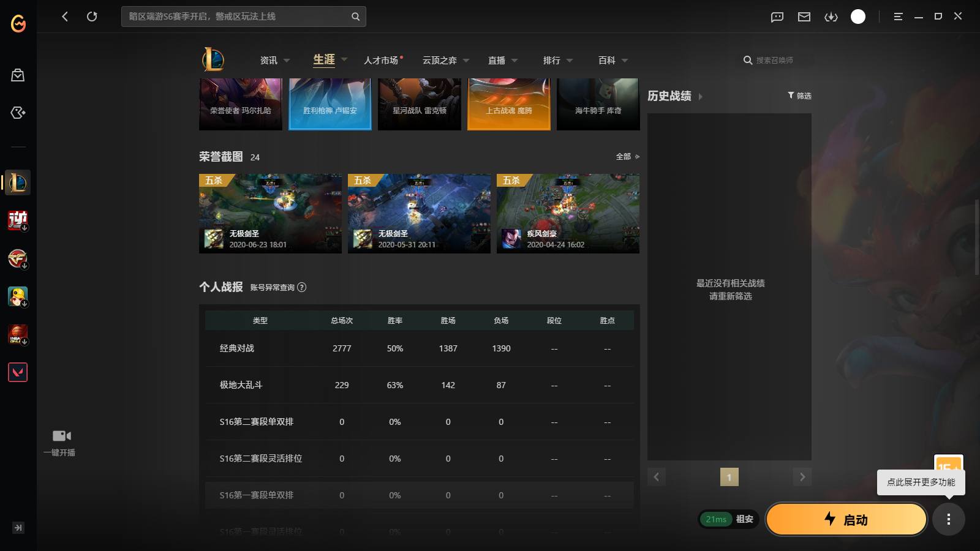The image size is (980, 551).
Task: Select the 逆战 game icon in sidebar
Action: pyautogui.click(x=18, y=220)
